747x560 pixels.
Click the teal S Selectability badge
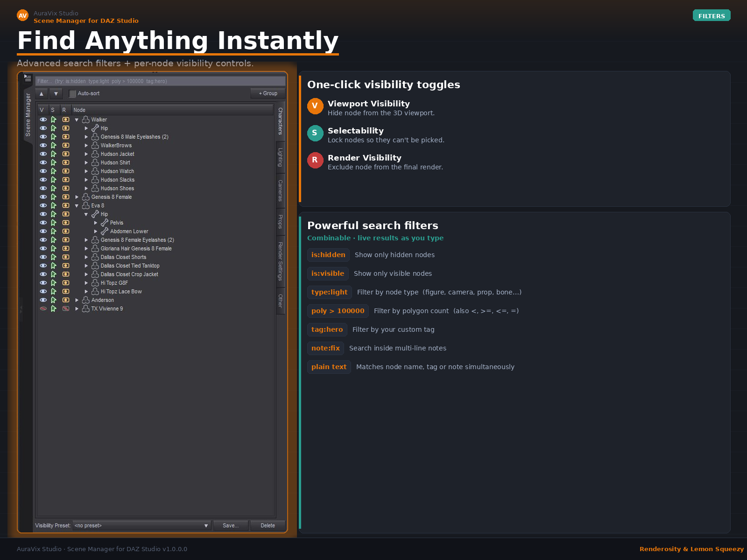315,133
